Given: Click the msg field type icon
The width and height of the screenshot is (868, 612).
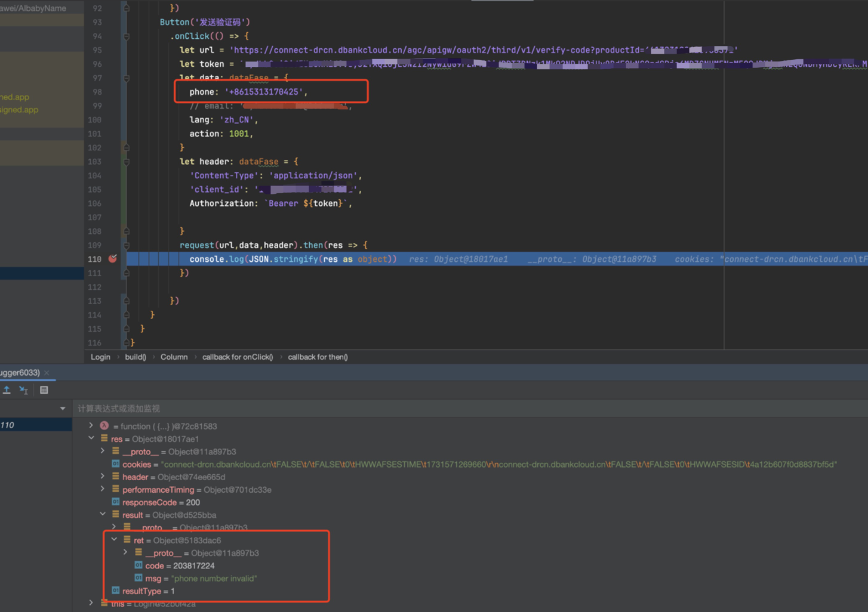Looking at the screenshot, I should point(138,578).
